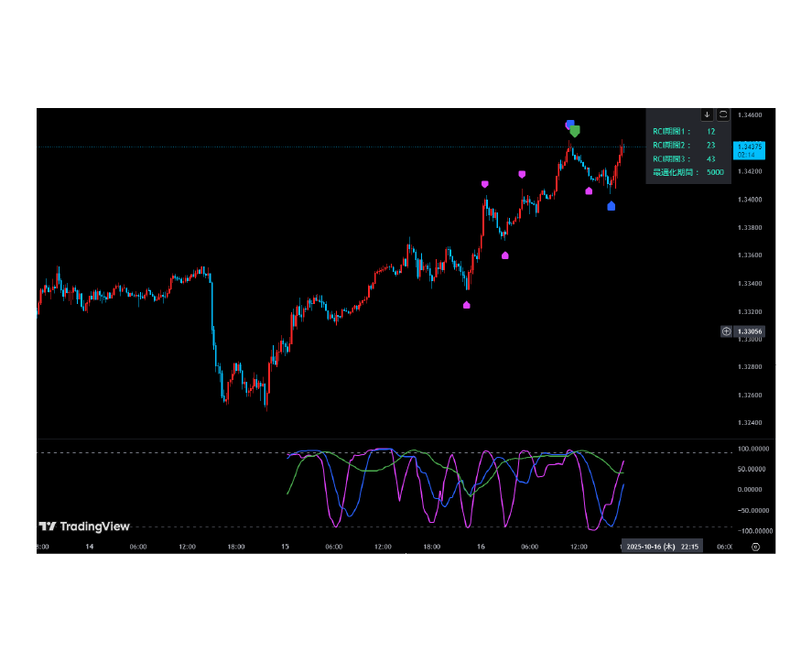Click the loop arrows icon above the RCI table

pyautogui.click(x=723, y=114)
